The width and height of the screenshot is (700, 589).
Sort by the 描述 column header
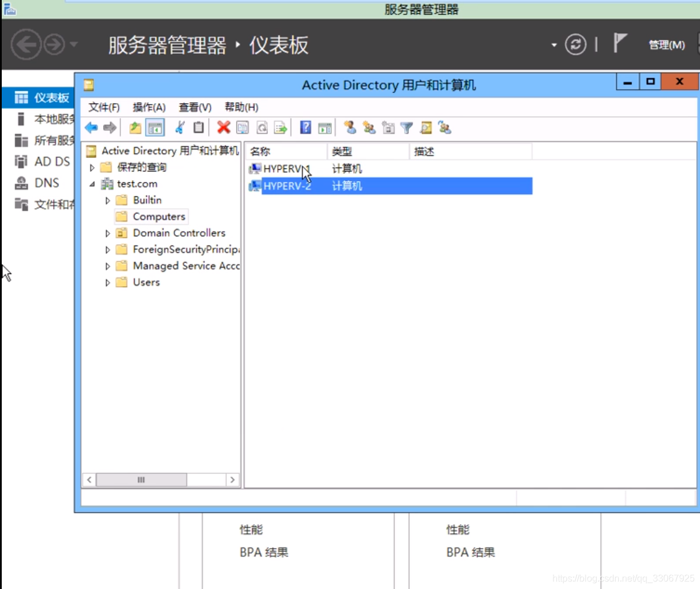click(470, 151)
